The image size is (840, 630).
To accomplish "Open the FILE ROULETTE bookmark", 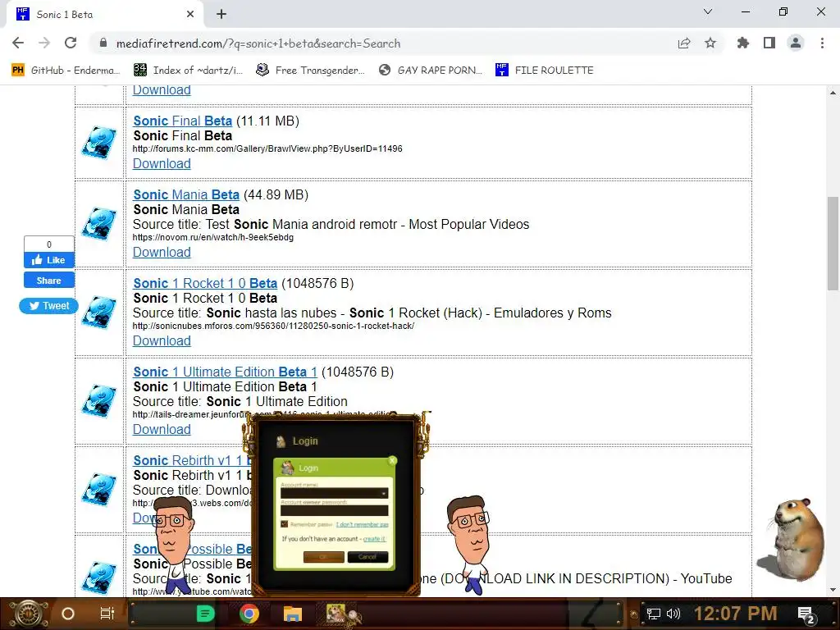I will pyautogui.click(x=545, y=71).
